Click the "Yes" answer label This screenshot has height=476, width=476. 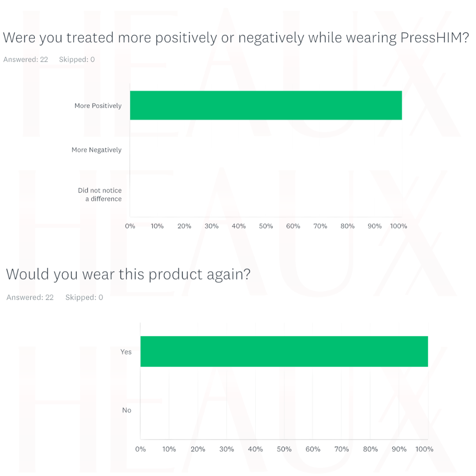tap(126, 352)
